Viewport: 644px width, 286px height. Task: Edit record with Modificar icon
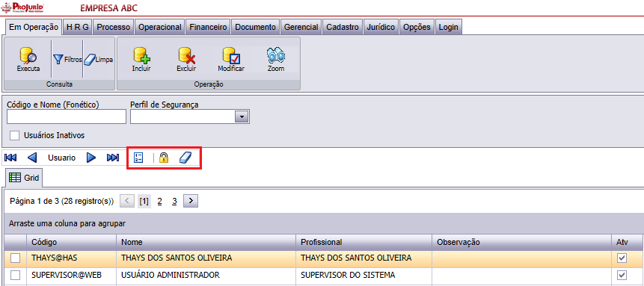(x=231, y=60)
